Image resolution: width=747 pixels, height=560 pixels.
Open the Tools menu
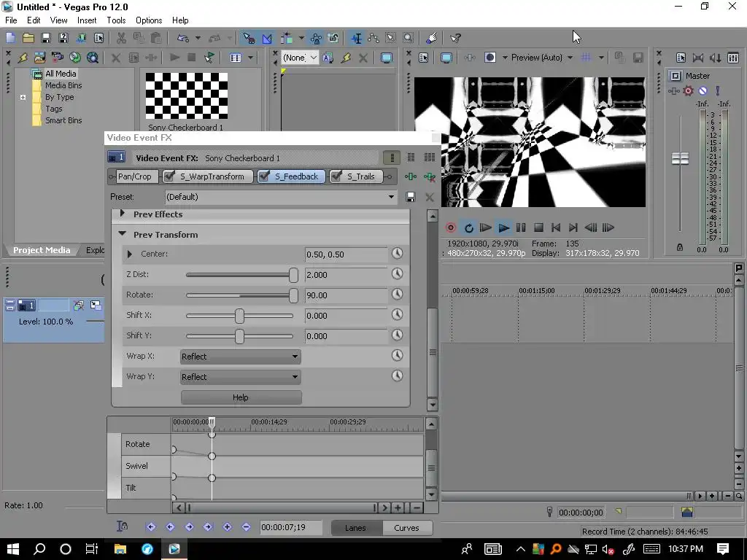[116, 20]
